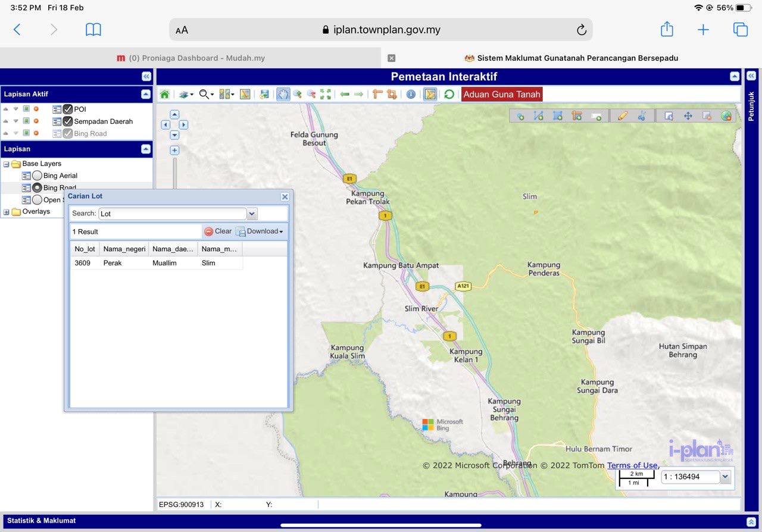Click the zoom slider plus button
Image resolution: width=762 pixels, height=532 pixels.
174,151
